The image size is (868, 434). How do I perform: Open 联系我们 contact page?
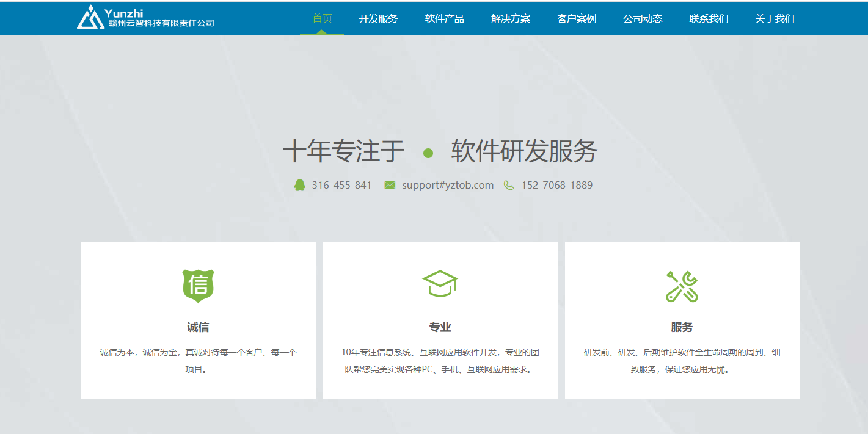[709, 18]
